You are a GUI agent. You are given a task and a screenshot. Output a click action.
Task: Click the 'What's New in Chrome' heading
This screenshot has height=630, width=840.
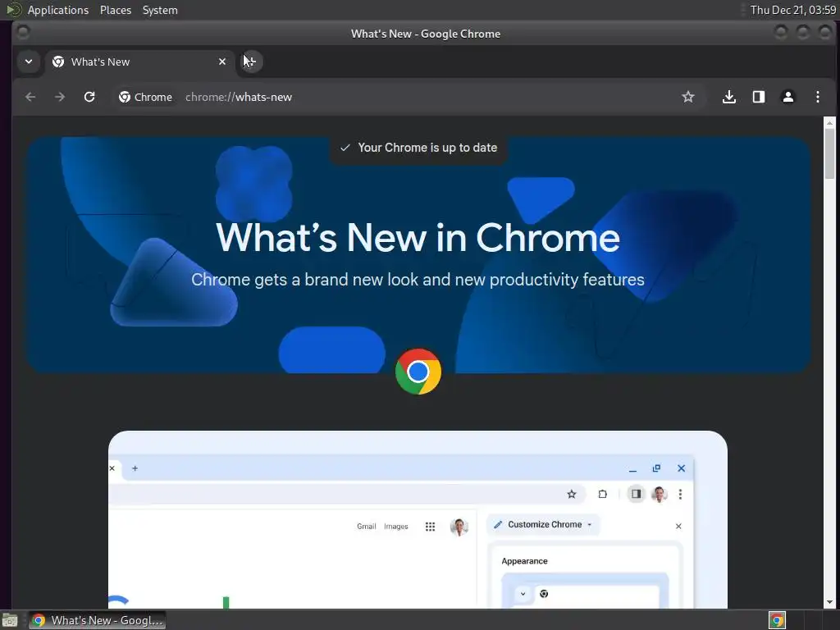[418, 238]
